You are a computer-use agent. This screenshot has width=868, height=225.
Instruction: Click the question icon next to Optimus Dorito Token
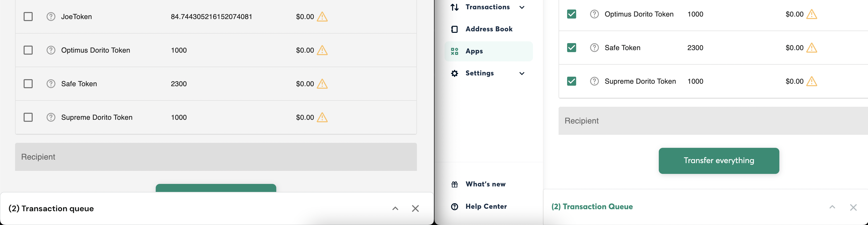tap(51, 50)
